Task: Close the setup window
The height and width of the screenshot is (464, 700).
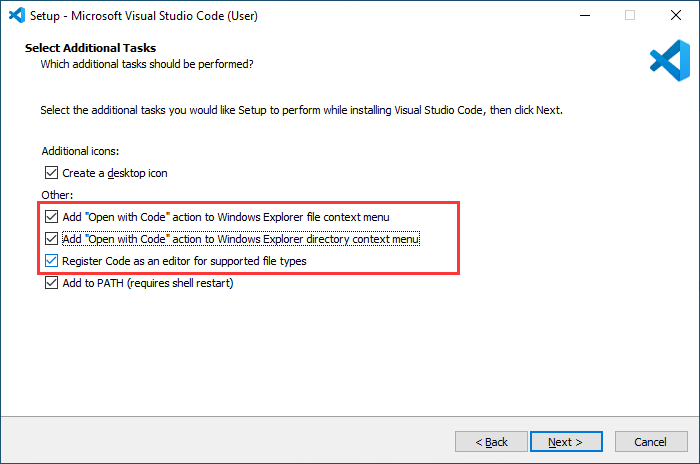Action: click(x=676, y=16)
